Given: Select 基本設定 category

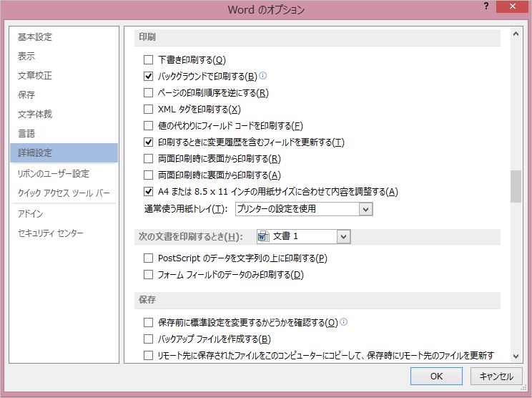Looking at the screenshot, I should [x=64, y=37].
